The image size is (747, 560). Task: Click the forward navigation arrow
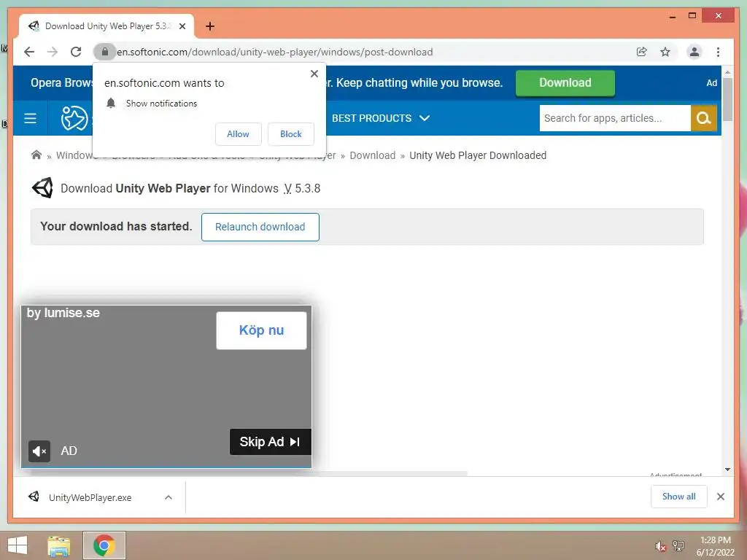(x=53, y=52)
